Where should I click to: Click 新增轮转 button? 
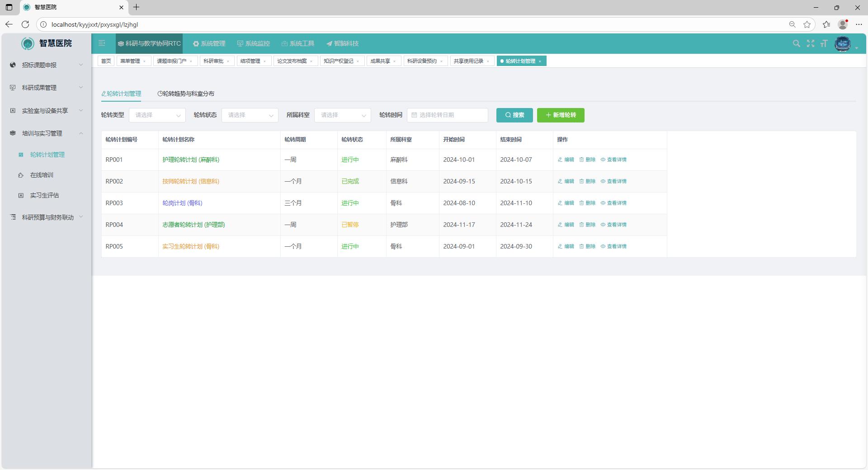tap(560, 115)
